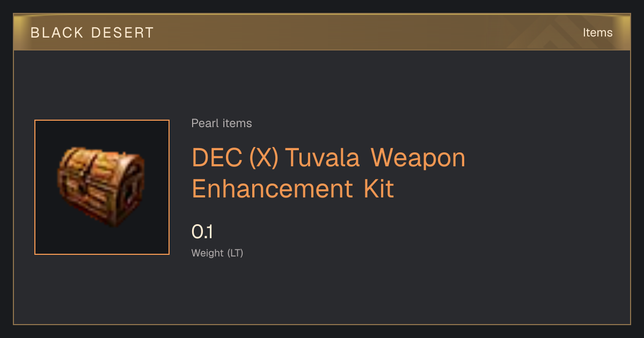The width and height of the screenshot is (644, 338).
Task: Click the Weight (LT) label
Action: point(217,253)
